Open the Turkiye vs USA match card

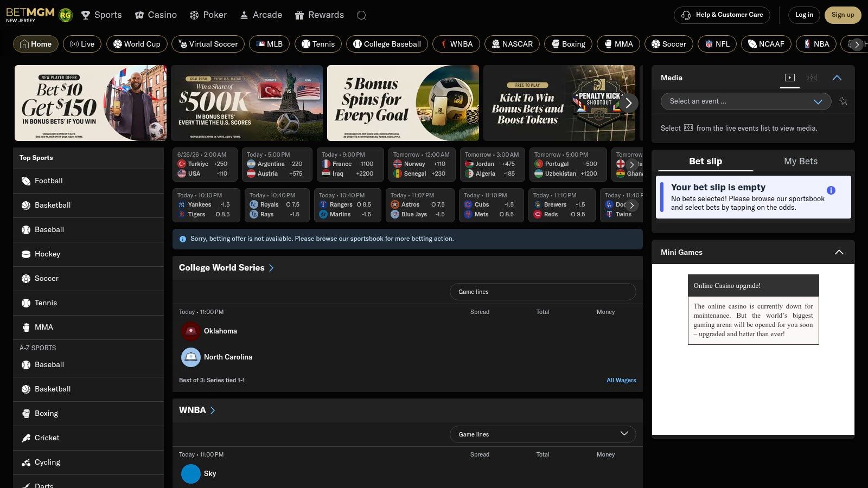[205, 164]
